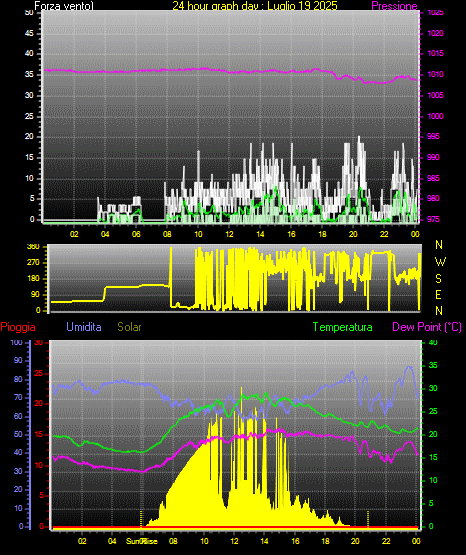Select the green 'Temperatura' legend label
The image size is (466, 555).
pos(343,327)
